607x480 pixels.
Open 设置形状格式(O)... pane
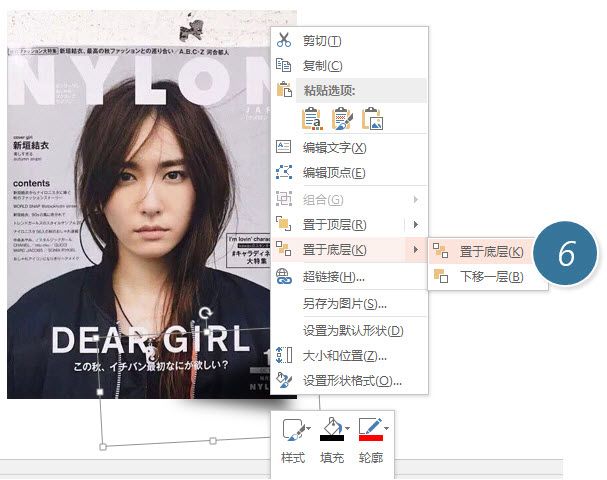pos(349,381)
